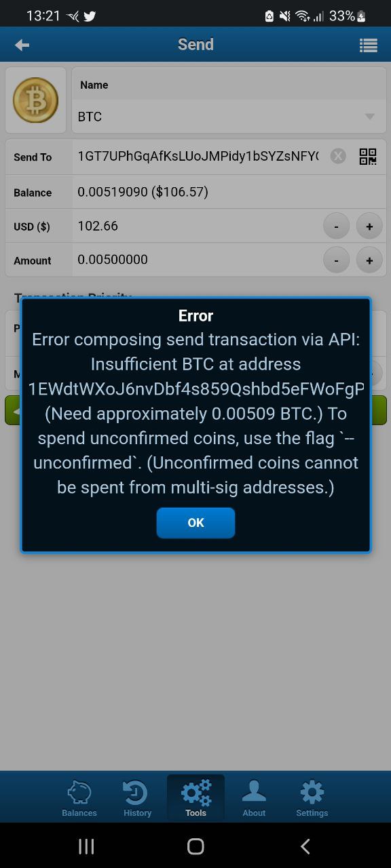The height and width of the screenshot is (868, 391).
Task: Tap the Android recent apps button
Action: click(86, 846)
